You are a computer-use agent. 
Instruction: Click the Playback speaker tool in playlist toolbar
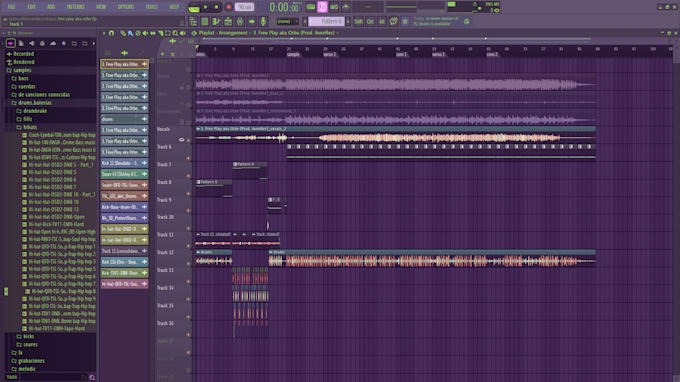click(x=183, y=33)
